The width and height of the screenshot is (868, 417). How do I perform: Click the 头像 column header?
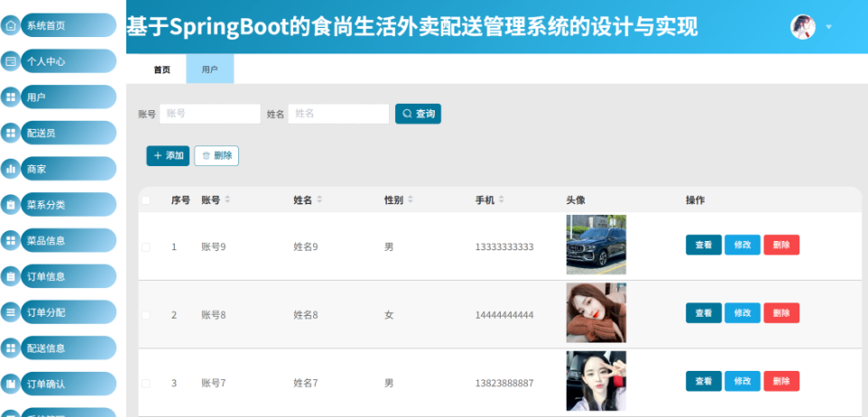tap(576, 199)
